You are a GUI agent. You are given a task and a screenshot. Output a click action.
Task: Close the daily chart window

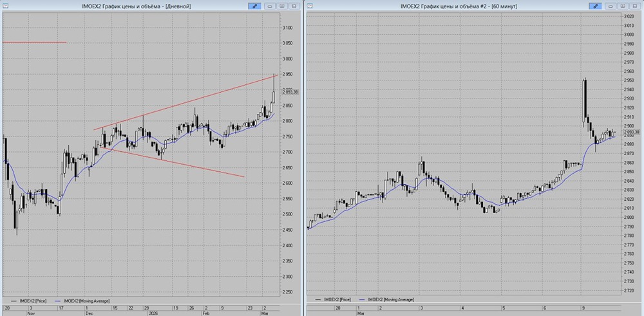point(294,6)
